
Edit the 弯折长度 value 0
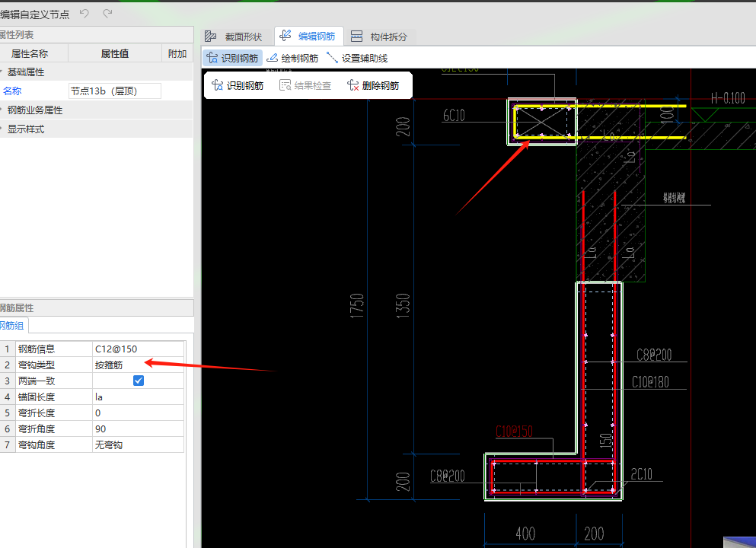[138, 413]
